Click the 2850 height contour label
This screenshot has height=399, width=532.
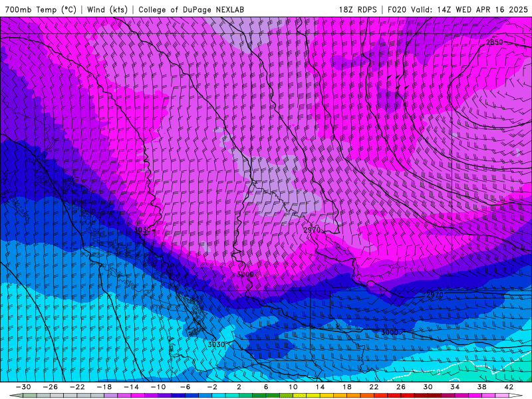pyautogui.click(x=494, y=42)
